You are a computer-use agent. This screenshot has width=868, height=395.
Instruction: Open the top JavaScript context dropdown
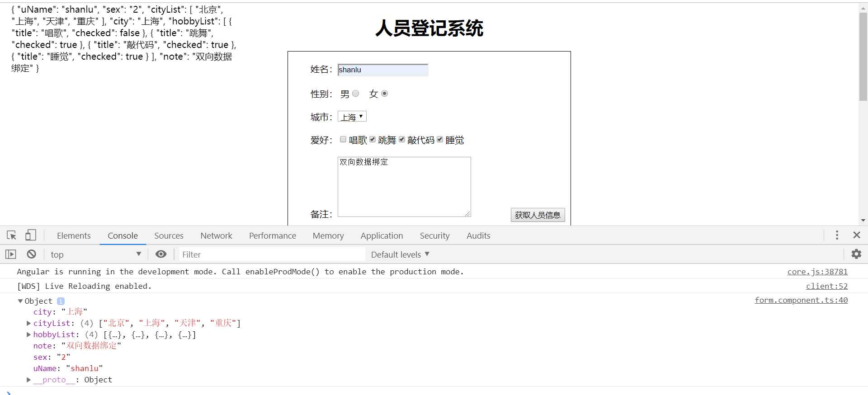(95, 254)
